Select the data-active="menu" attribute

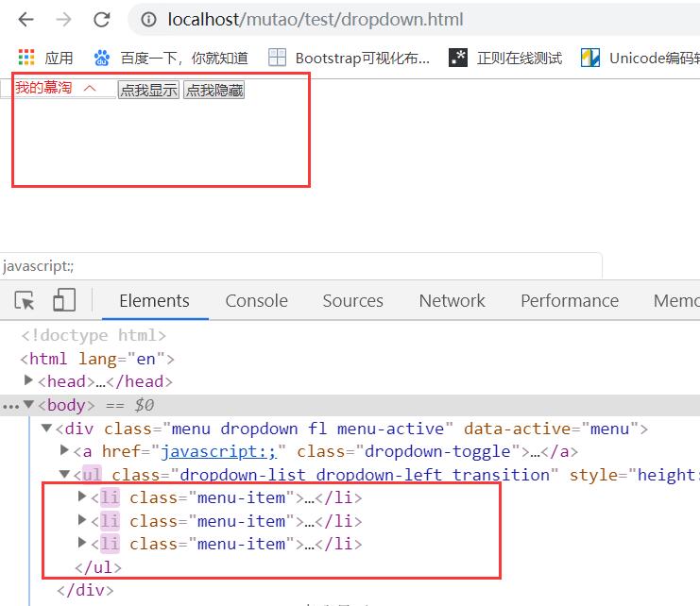(551, 429)
